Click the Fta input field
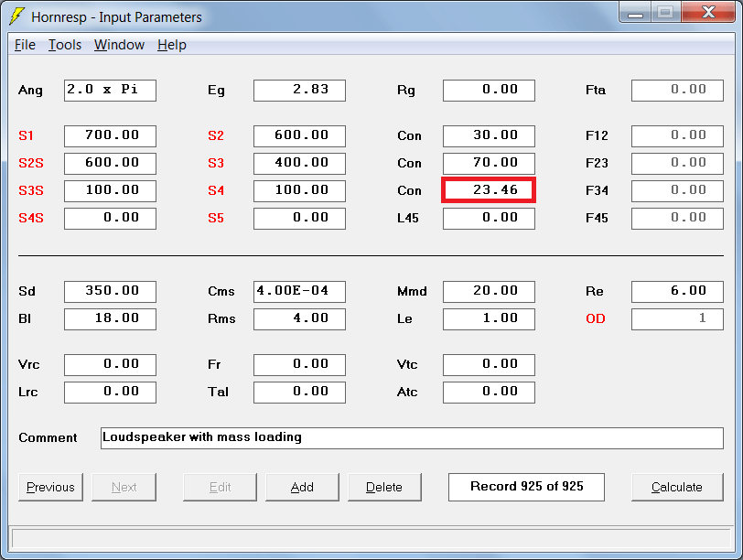 pyautogui.click(x=677, y=91)
